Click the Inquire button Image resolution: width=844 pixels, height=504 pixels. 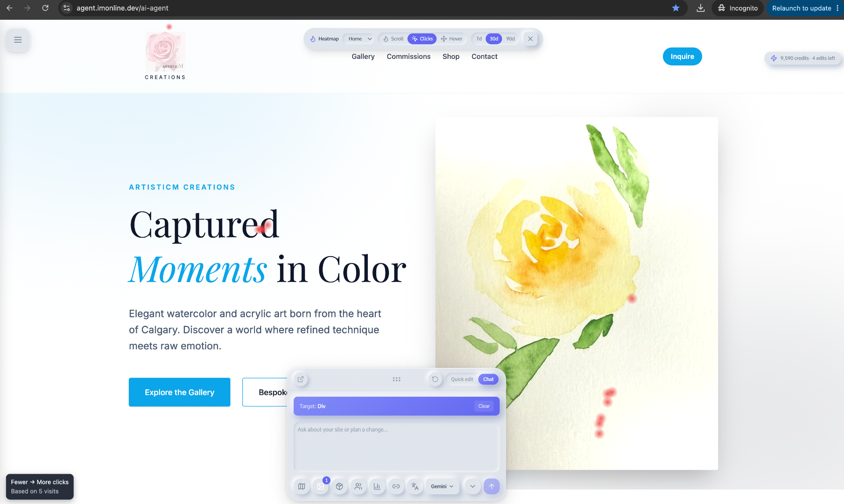(682, 56)
